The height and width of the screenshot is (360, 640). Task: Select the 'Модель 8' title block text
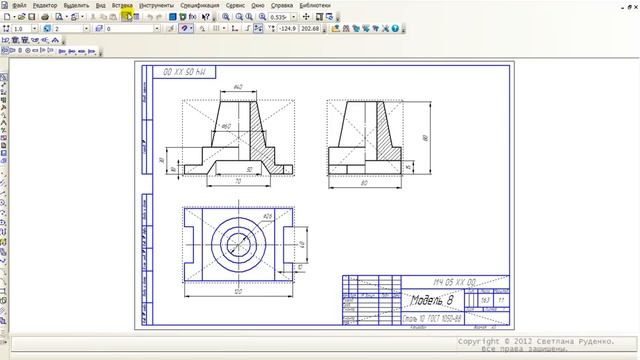(432, 300)
